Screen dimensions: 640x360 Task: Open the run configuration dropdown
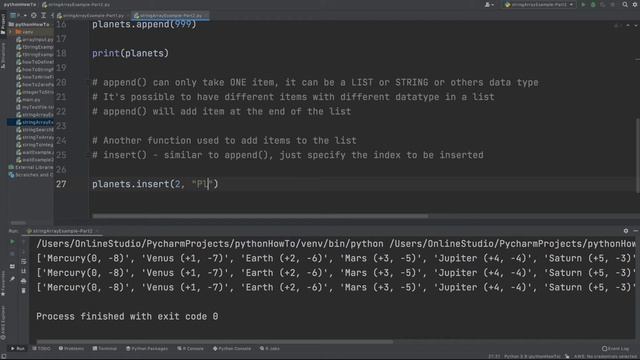click(x=540, y=4)
